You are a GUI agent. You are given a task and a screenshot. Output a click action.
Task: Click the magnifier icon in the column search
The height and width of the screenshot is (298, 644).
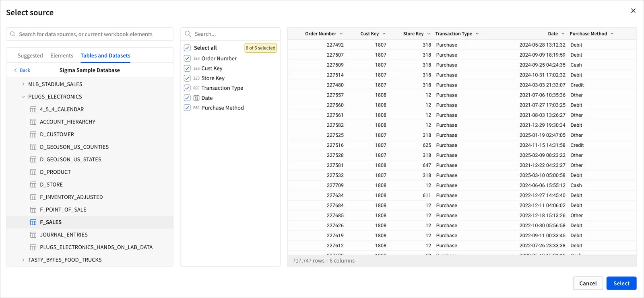188,34
